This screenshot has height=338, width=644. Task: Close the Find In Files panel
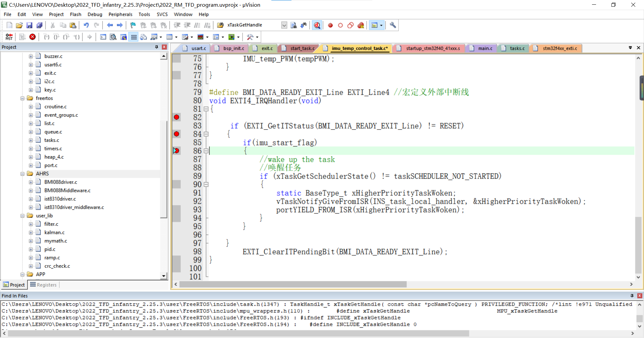[640, 296]
